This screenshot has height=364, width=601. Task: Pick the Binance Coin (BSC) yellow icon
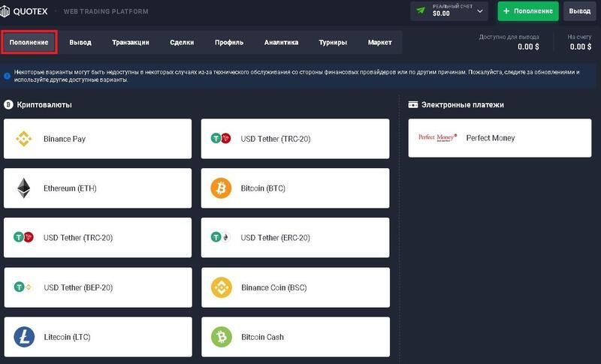[x=222, y=287]
